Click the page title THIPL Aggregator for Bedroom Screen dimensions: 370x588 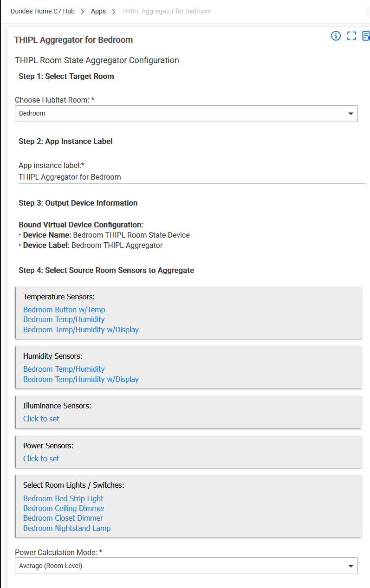coord(73,40)
